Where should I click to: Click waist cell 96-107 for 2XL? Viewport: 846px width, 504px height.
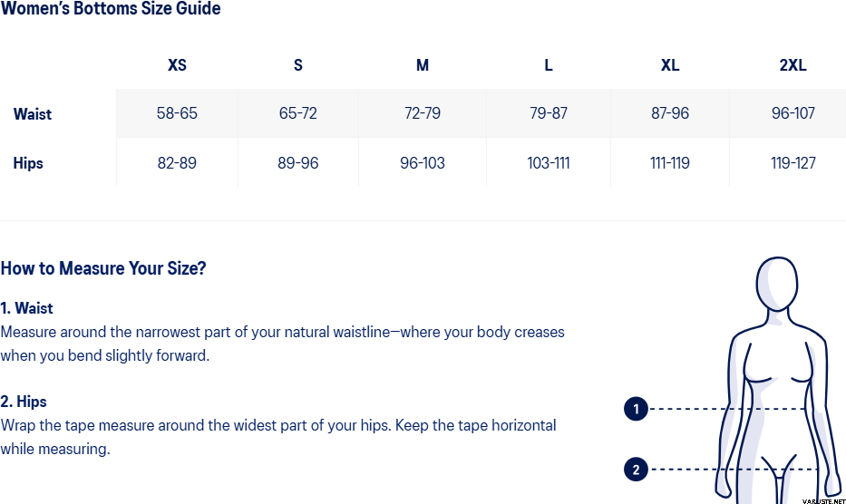point(793,113)
